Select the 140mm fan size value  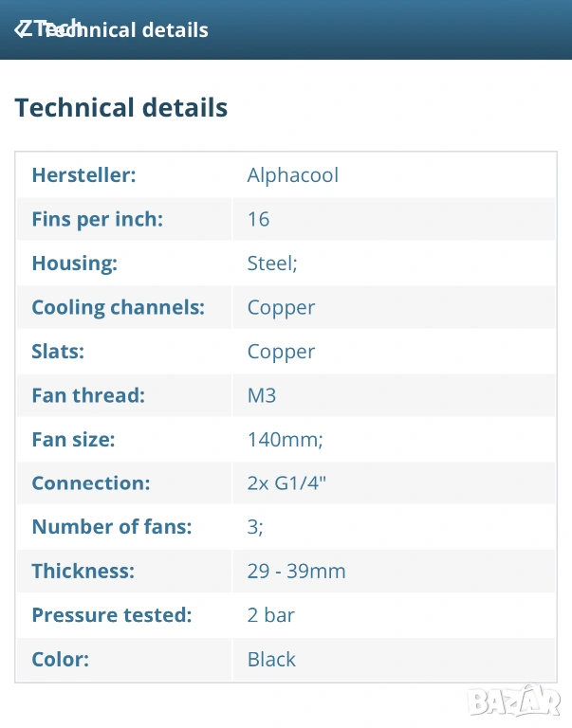tap(286, 440)
